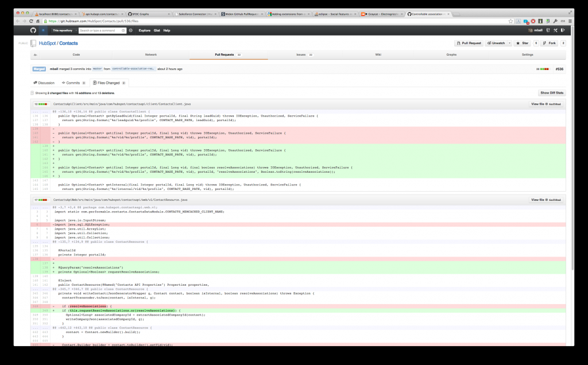Image resolution: width=588 pixels, height=365 pixels.
Task: Open a new browser tab
Action: click(457, 14)
